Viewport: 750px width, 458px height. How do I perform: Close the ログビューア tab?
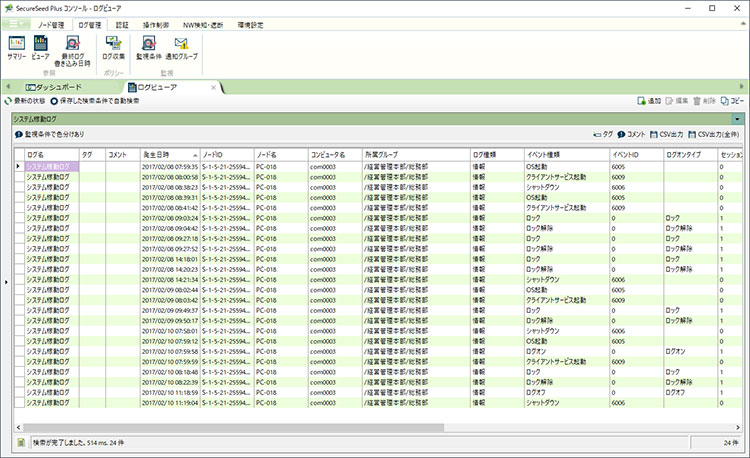click(213, 87)
